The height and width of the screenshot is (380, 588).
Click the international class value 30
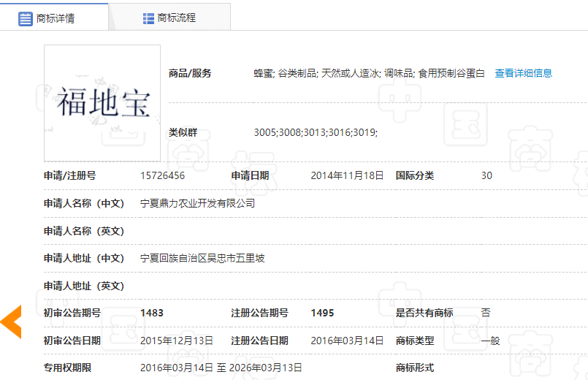point(486,175)
